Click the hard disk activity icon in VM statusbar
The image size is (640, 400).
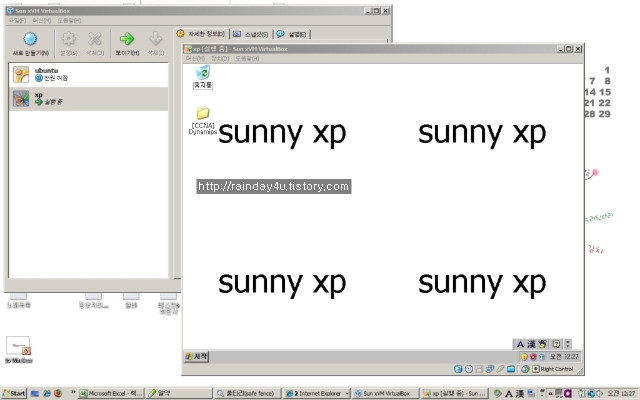458,369
